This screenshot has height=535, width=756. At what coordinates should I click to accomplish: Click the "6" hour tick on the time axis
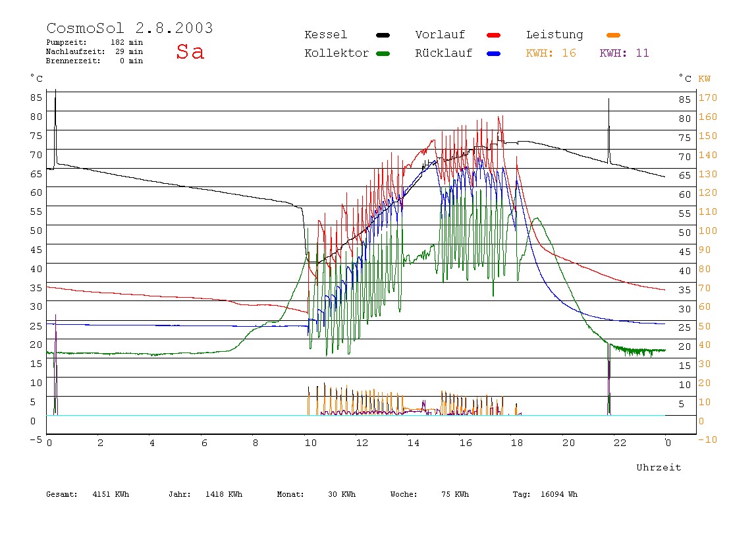pos(204,443)
